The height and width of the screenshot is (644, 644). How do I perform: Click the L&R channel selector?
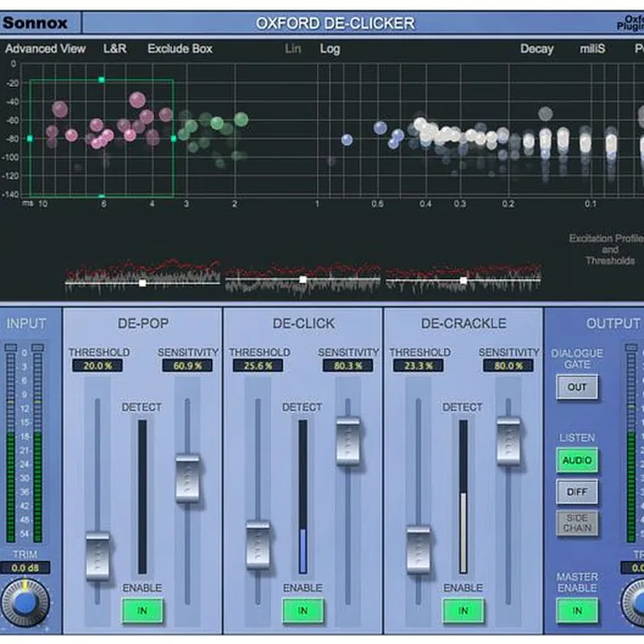114,49
